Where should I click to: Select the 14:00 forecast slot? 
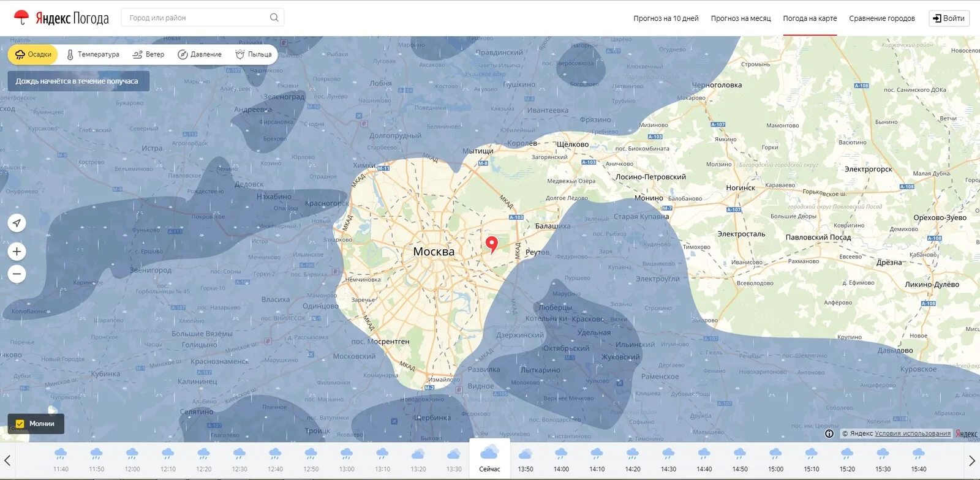pyautogui.click(x=561, y=460)
